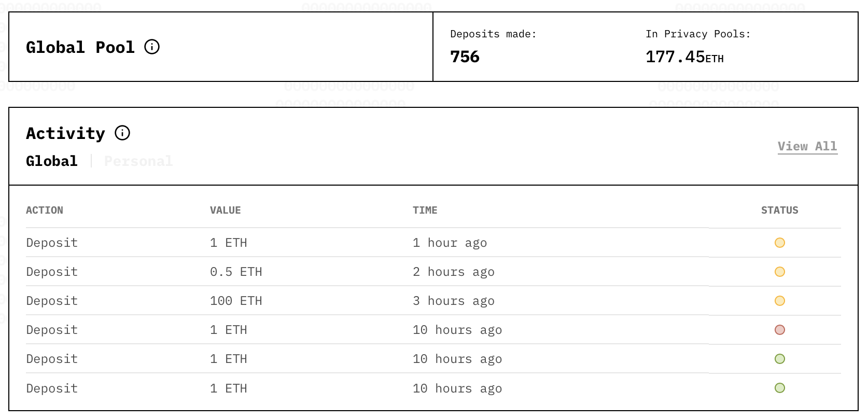Click the STATUS column header
Screen dimensions: 868x420
(779, 210)
